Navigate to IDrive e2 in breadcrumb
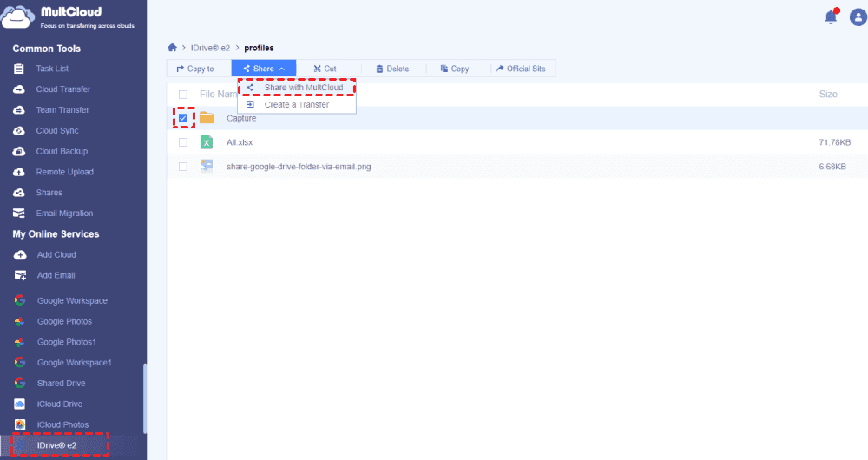868x460 pixels. [210, 48]
